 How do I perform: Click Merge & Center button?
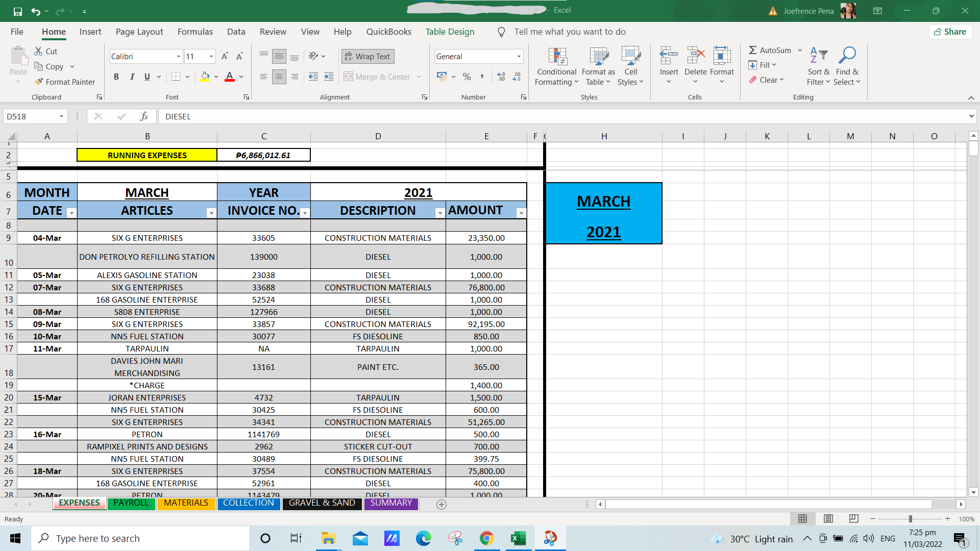coord(378,77)
